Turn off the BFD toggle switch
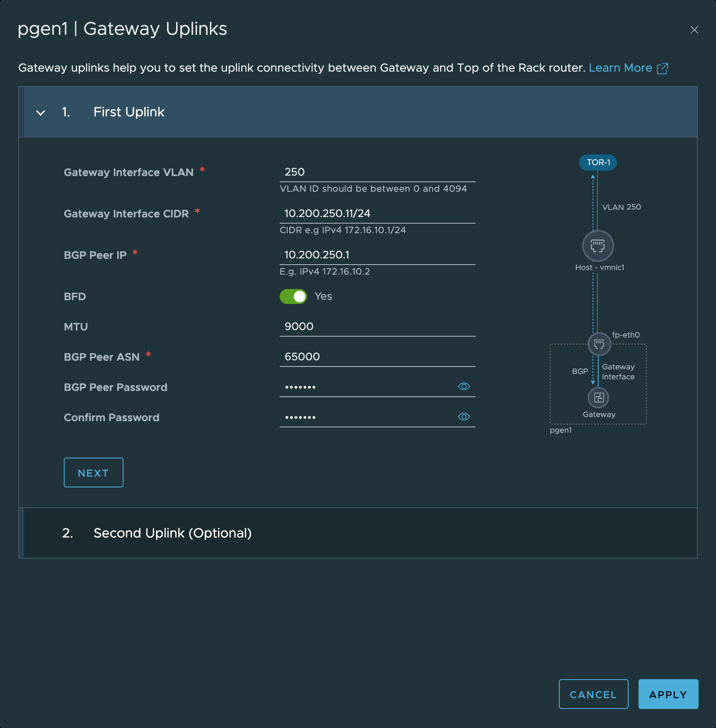Screen dimensions: 716x728 (293, 297)
